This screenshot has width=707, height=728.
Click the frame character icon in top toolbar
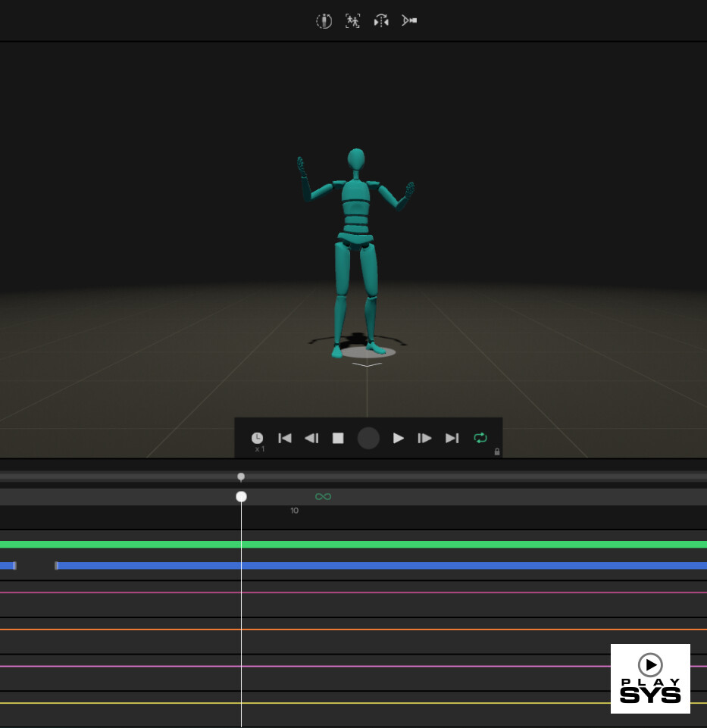pos(352,20)
